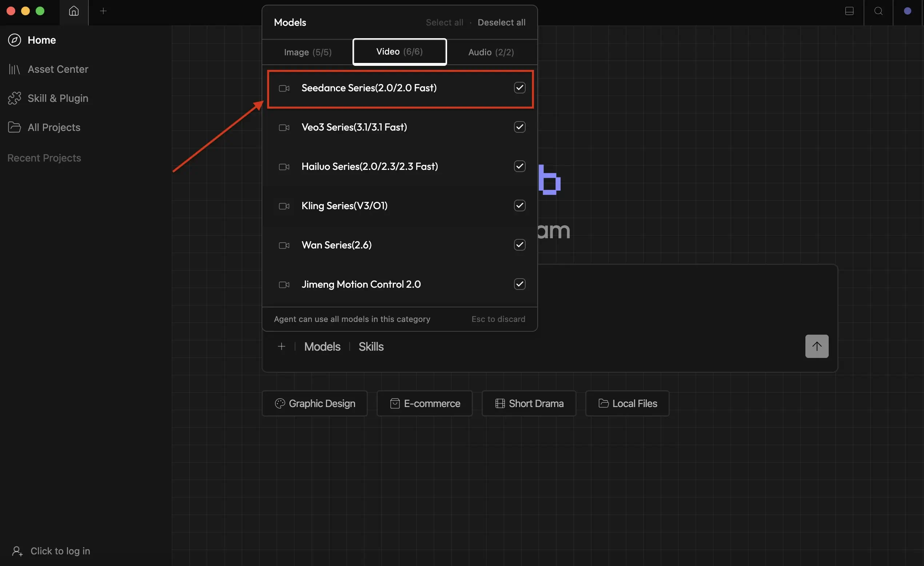
Task: Click the 'Recent Projects' heading in sidebar
Action: [44, 158]
